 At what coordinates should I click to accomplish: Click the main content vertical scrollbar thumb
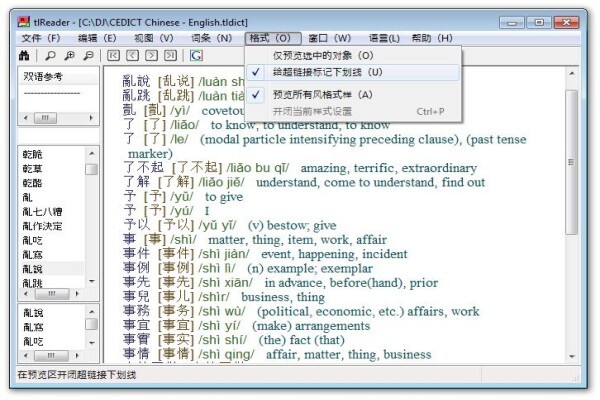[572, 162]
